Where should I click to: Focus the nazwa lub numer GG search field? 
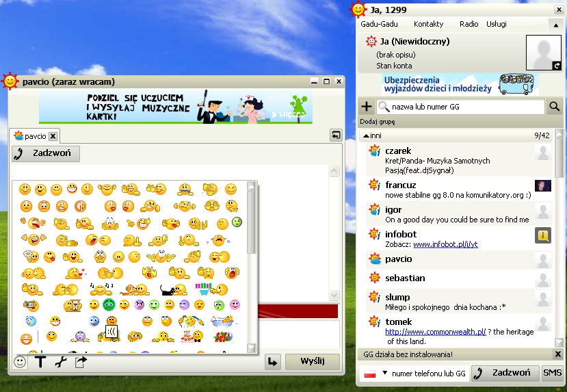[x=461, y=107]
